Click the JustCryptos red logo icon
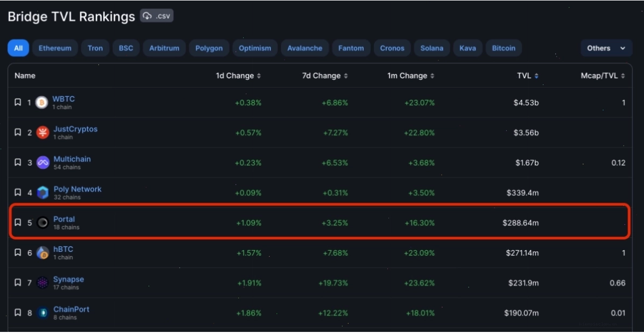Viewport: 644px width, 333px height. click(x=43, y=132)
